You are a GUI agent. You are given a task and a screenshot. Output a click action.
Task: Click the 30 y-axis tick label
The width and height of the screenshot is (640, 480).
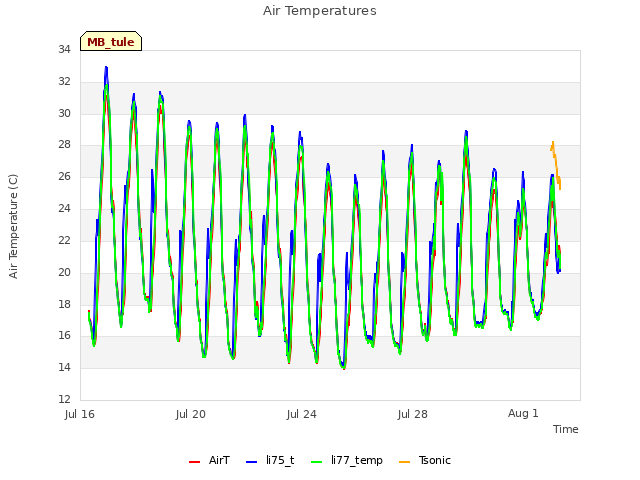click(x=64, y=113)
